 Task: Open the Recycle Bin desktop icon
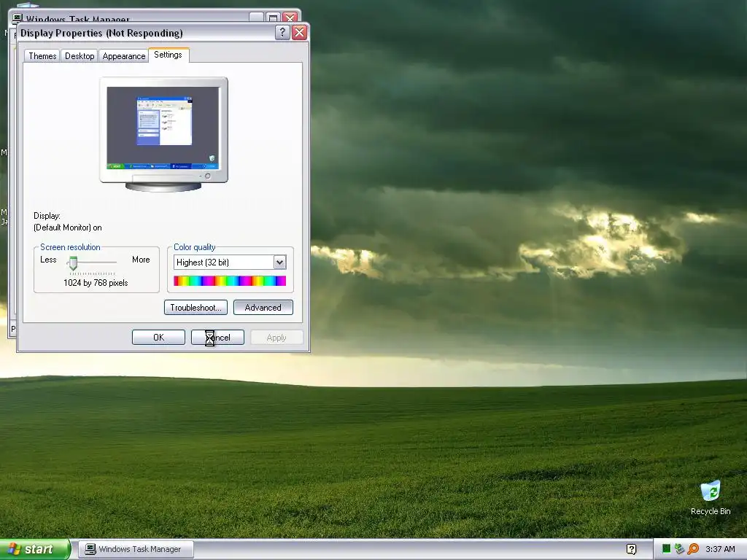click(x=711, y=497)
